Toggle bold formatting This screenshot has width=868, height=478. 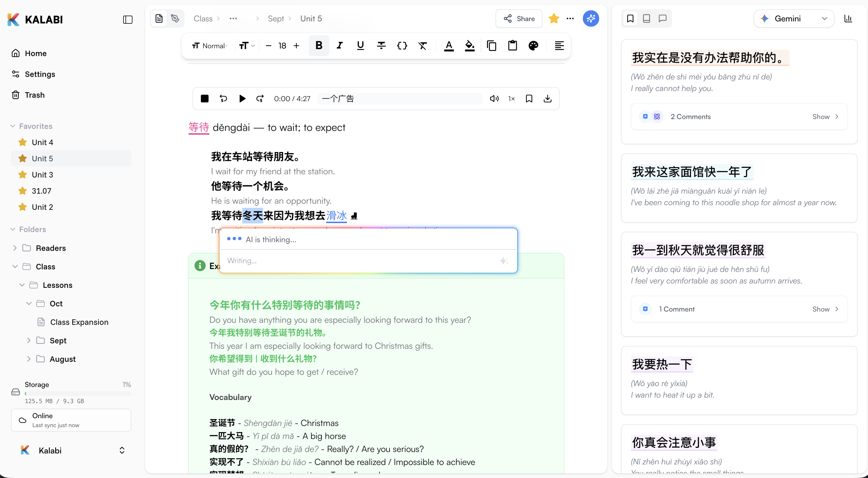click(x=319, y=45)
